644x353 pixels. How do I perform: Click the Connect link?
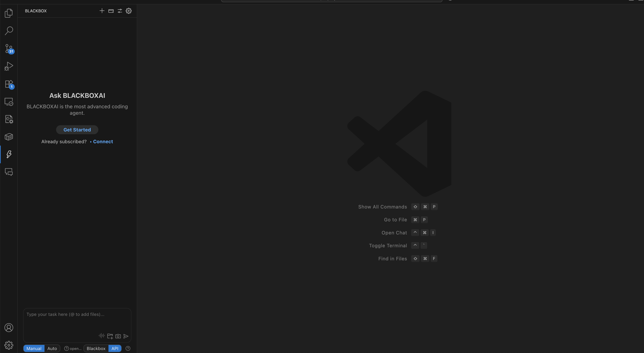[x=103, y=142]
